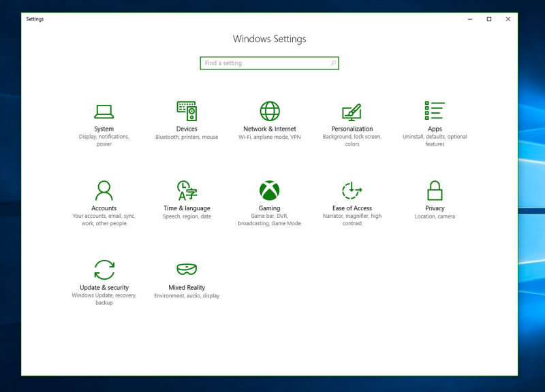Click the System label
545x392 pixels.
[104, 129]
